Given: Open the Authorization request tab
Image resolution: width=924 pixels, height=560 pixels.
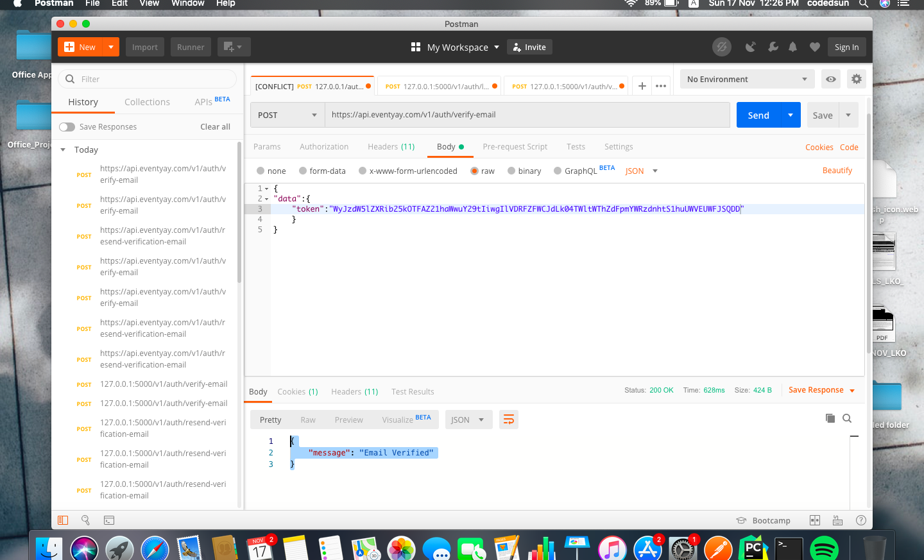Looking at the screenshot, I should [324, 146].
